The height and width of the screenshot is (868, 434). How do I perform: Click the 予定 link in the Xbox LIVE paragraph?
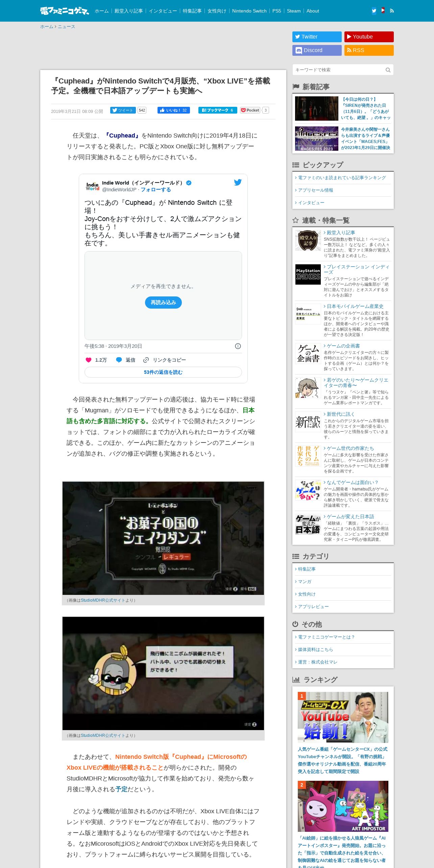pos(121,789)
